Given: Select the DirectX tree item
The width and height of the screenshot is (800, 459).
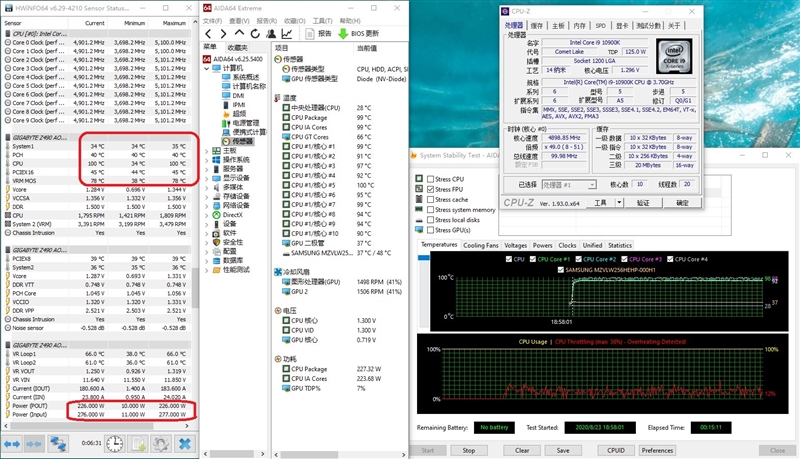Looking at the screenshot, I should coord(227,215).
